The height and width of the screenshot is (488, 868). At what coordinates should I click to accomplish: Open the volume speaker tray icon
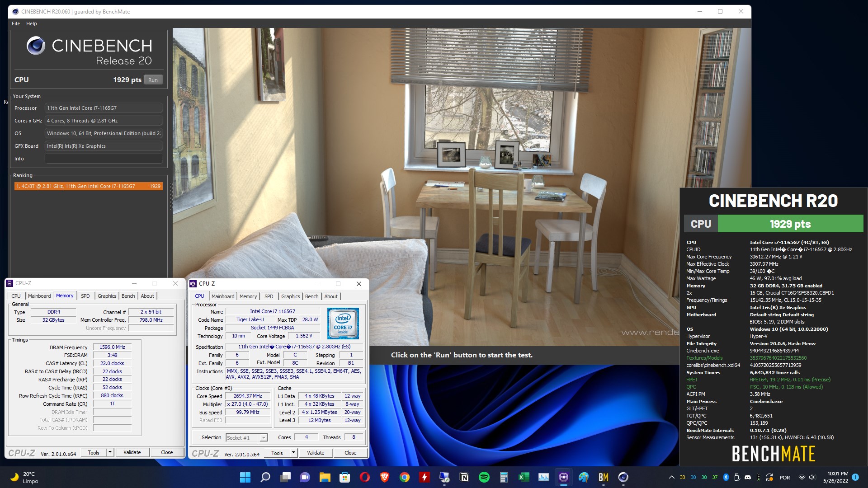[x=812, y=477]
